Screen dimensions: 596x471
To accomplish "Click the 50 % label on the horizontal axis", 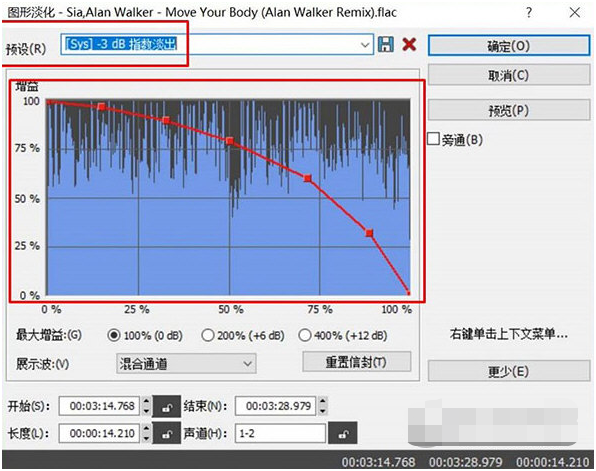I will (231, 309).
